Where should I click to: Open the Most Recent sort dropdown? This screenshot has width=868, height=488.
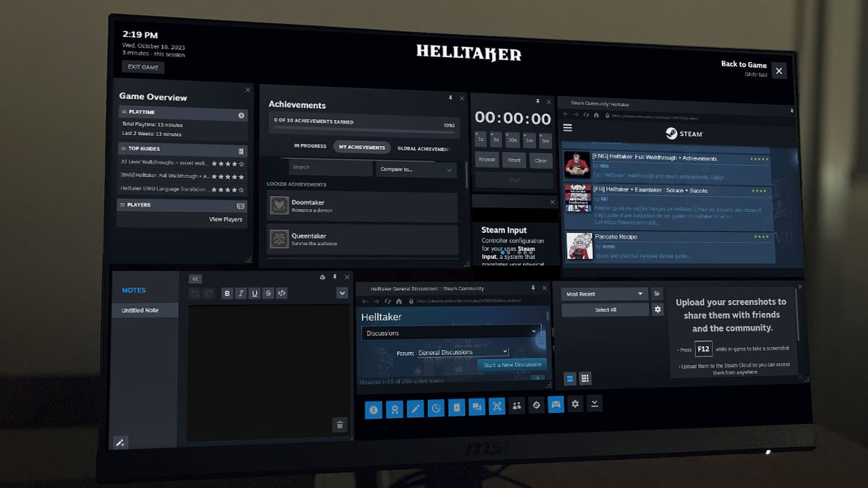coord(604,294)
